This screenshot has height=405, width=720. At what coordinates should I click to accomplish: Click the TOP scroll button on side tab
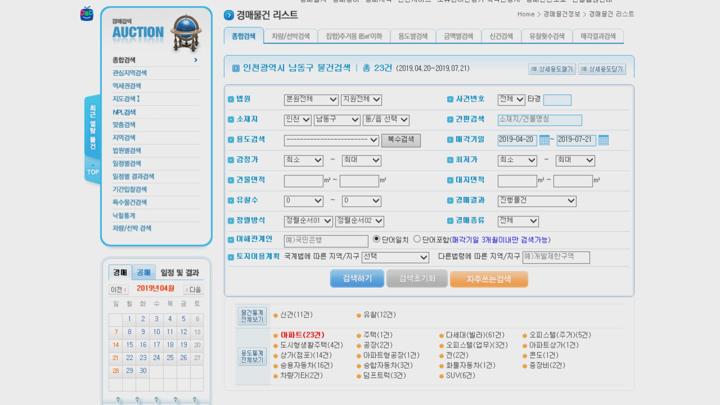click(x=93, y=172)
